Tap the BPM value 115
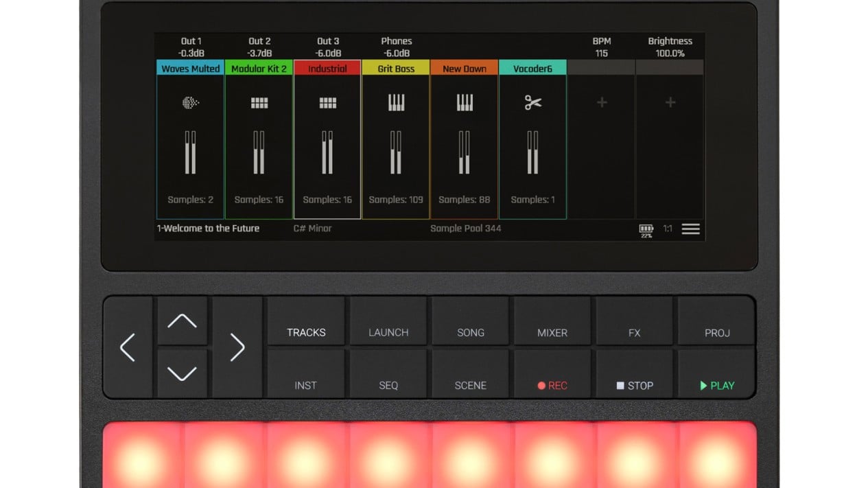The image size is (868, 488). [x=602, y=54]
